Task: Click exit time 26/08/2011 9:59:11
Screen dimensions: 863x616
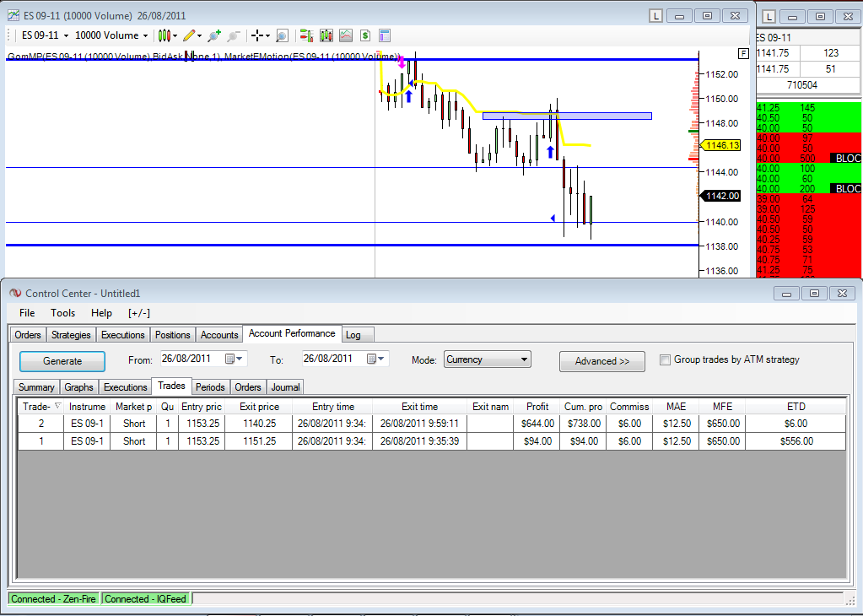Action: (x=419, y=424)
